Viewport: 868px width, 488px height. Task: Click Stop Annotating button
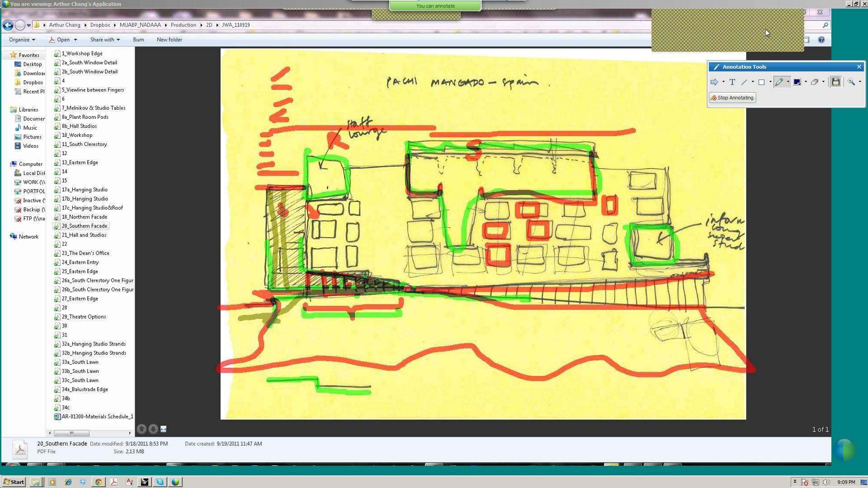coord(732,98)
